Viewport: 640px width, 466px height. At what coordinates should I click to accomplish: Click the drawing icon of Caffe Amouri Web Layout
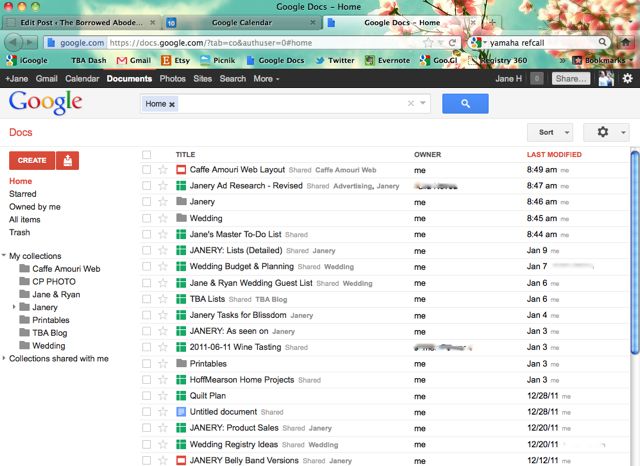181,170
